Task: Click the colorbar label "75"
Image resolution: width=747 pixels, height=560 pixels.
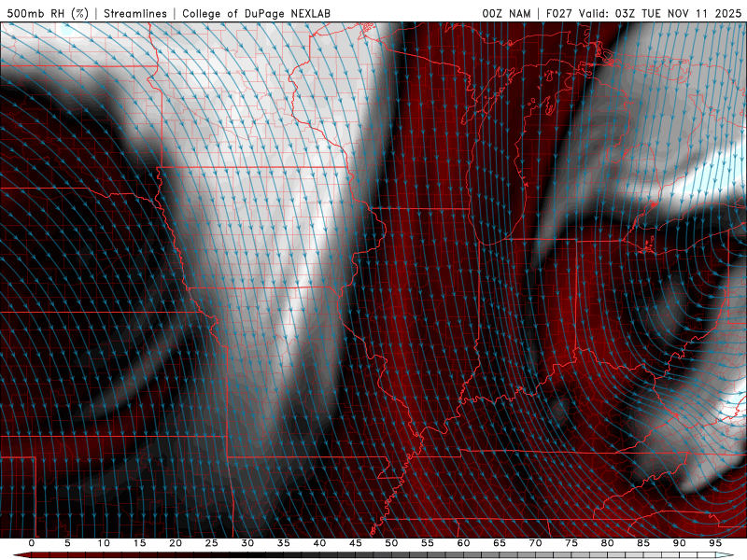Action: [x=571, y=543]
